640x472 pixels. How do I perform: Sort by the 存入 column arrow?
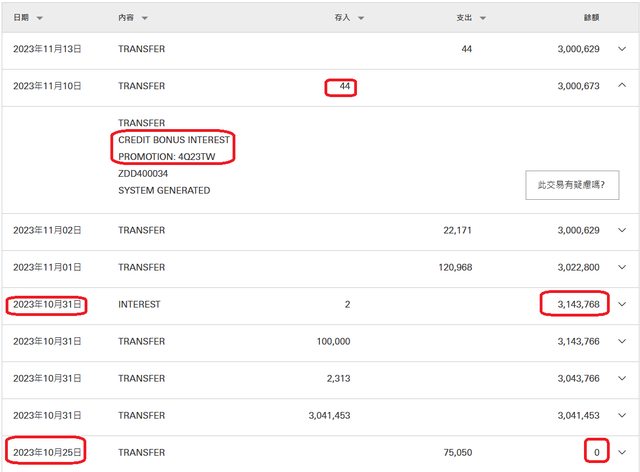point(361,18)
